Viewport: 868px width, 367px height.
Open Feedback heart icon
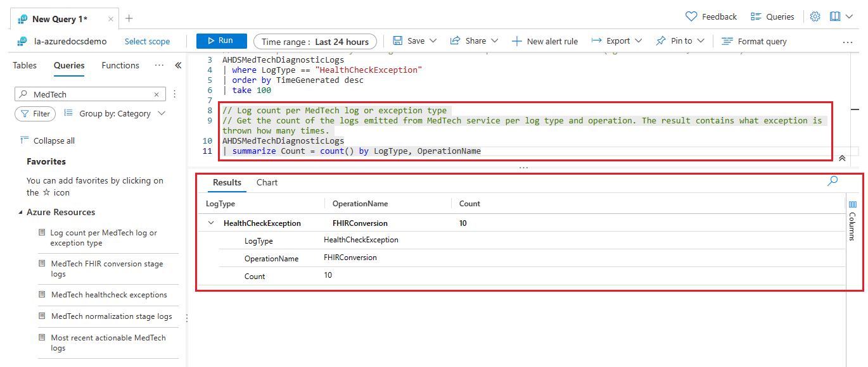[691, 16]
